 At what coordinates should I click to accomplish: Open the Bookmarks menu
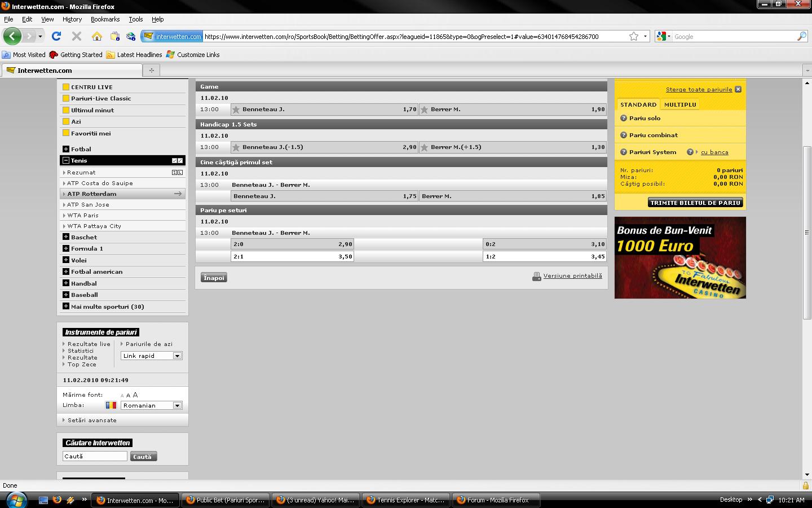click(x=105, y=19)
